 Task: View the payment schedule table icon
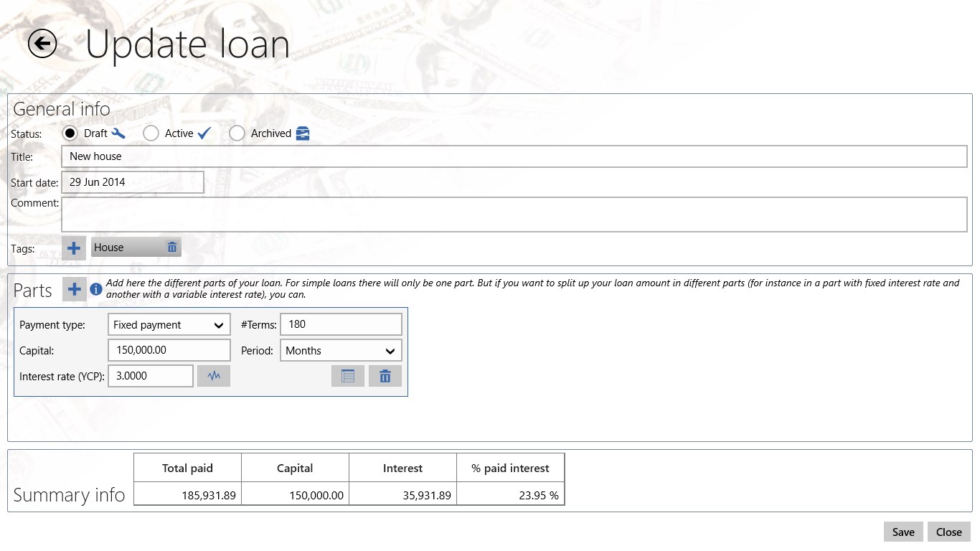click(348, 376)
